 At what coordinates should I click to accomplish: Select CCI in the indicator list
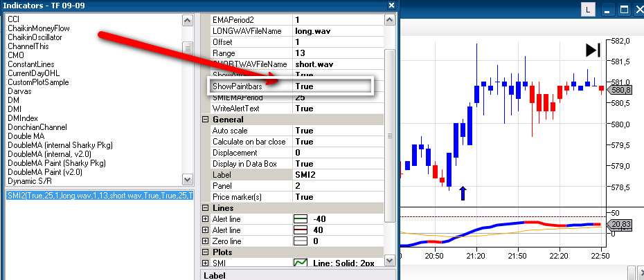click(x=14, y=19)
